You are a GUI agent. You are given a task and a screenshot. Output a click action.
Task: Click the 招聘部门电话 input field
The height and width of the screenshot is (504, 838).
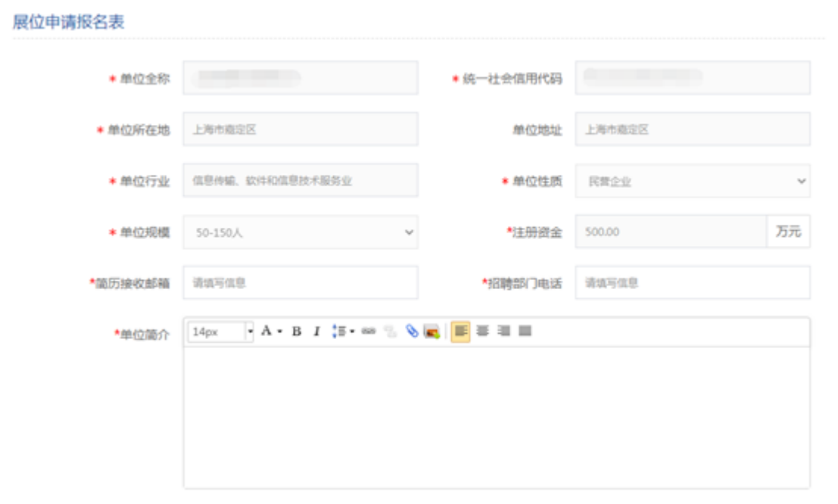(x=692, y=283)
